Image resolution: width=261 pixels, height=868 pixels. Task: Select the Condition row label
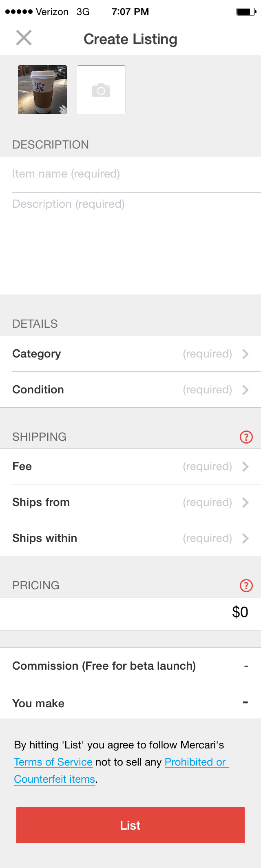[38, 390]
